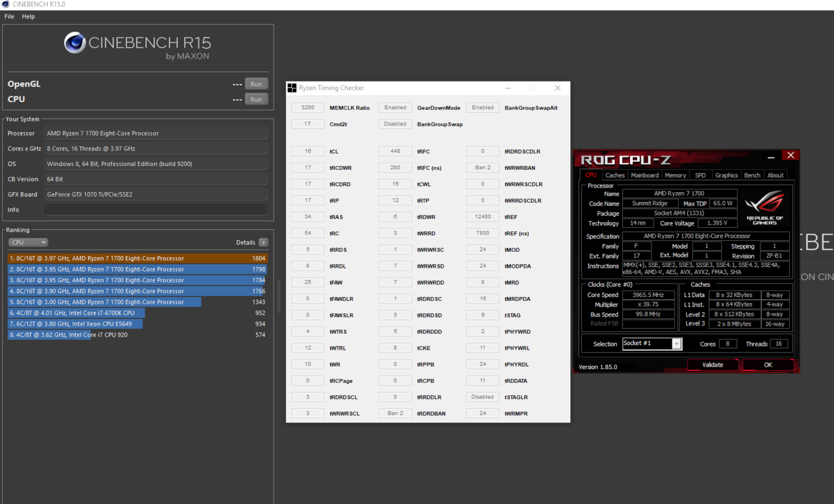Screen dimensions: 834x504
Task: Click the BankGroupSwapAlt Enabled field
Action: pos(483,107)
